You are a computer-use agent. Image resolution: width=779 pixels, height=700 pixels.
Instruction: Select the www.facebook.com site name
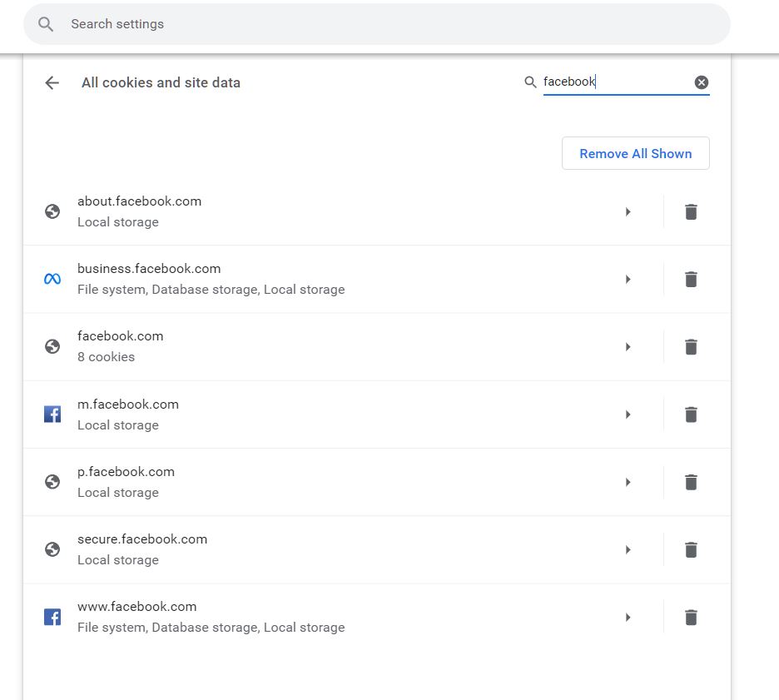pyautogui.click(x=137, y=607)
